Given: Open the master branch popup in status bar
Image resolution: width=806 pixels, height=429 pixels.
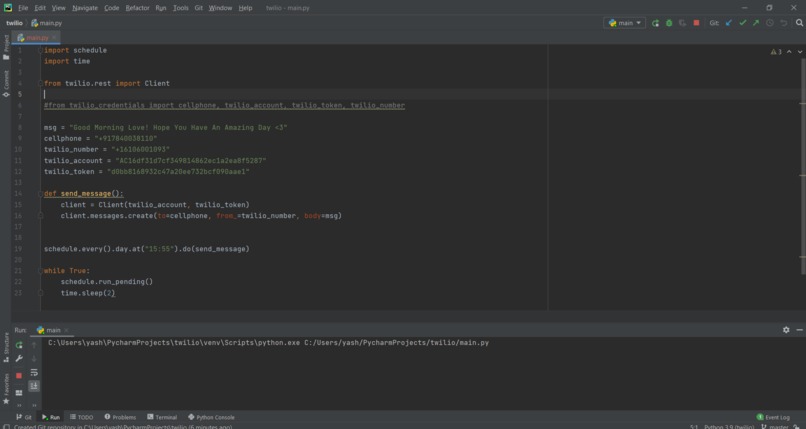Looking at the screenshot, I should click(775, 426).
